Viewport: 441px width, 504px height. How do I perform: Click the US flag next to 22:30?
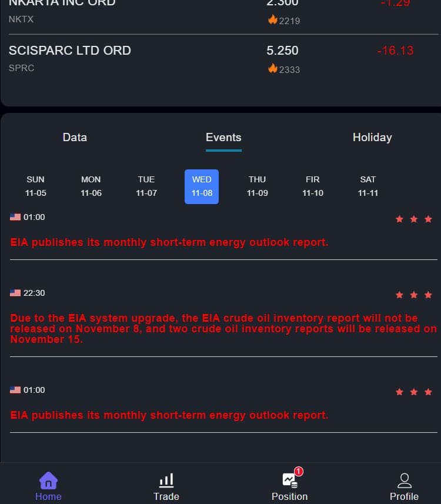pyautogui.click(x=15, y=293)
